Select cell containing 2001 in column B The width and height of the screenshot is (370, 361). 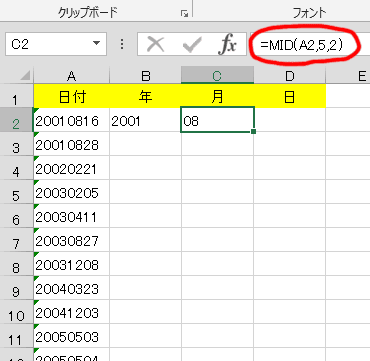pos(145,120)
